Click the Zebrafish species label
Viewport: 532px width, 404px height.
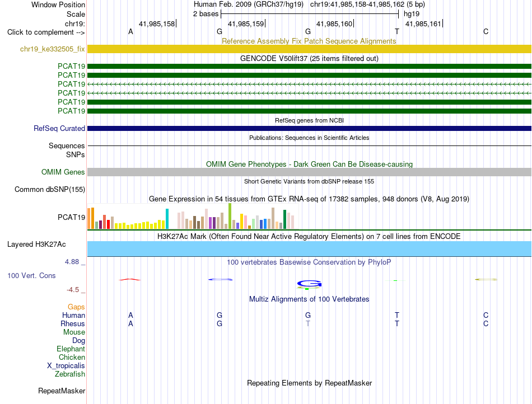click(x=70, y=374)
